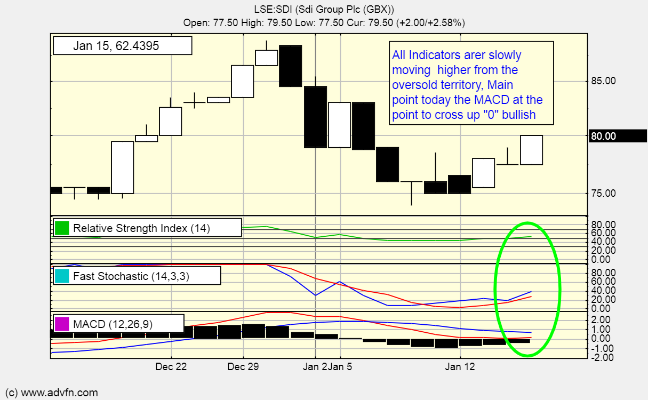648x400 pixels.
Task: Click the blue indicator commentary annotation box
Action: [471, 83]
